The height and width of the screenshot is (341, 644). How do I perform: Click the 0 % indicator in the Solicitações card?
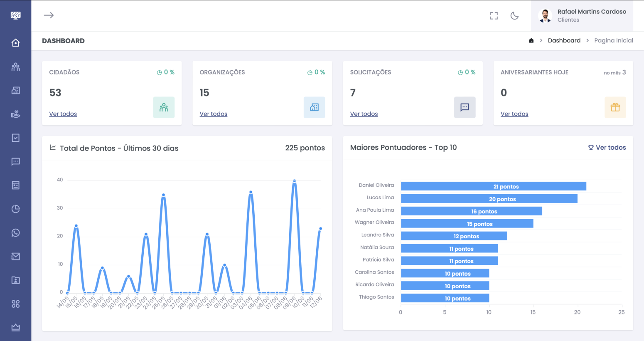[x=466, y=72]
